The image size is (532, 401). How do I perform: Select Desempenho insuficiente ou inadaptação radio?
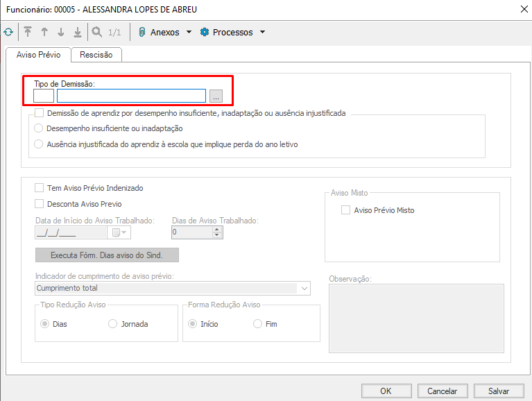39,128
